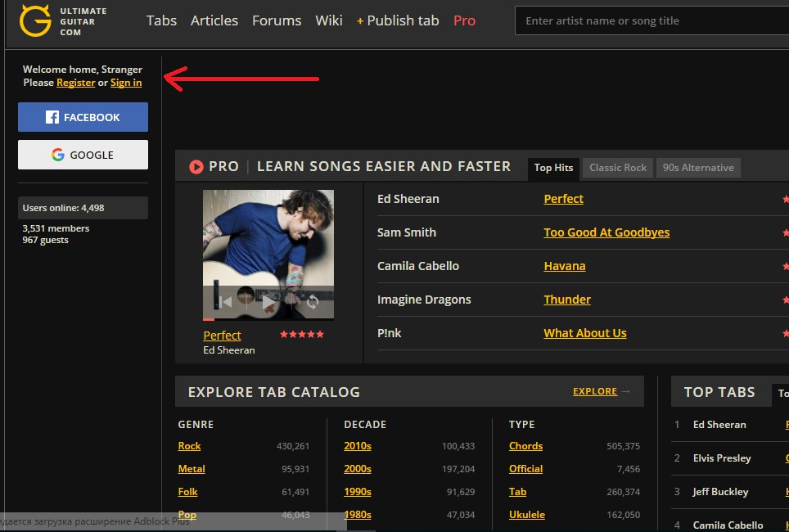789x532 pixels.
Task: Click the Perfect link below the thumbnail
Action: point(222,336)
